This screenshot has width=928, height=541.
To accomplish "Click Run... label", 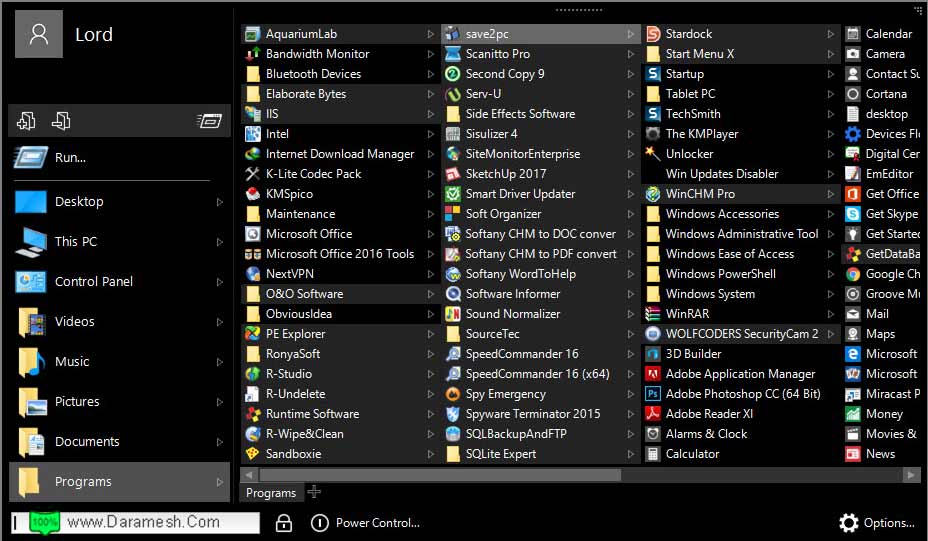I will coord(70,158).
